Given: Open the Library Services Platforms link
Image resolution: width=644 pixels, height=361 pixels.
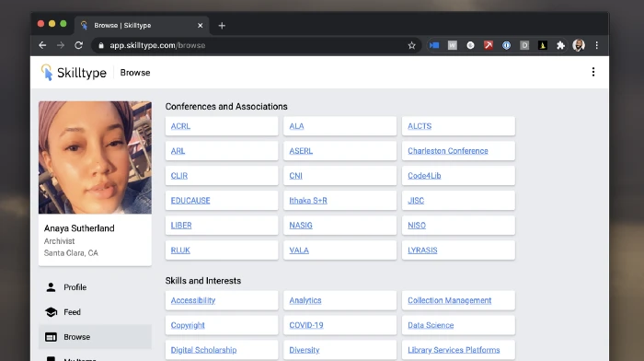Looking at the screenshot, I should (454, 350).
